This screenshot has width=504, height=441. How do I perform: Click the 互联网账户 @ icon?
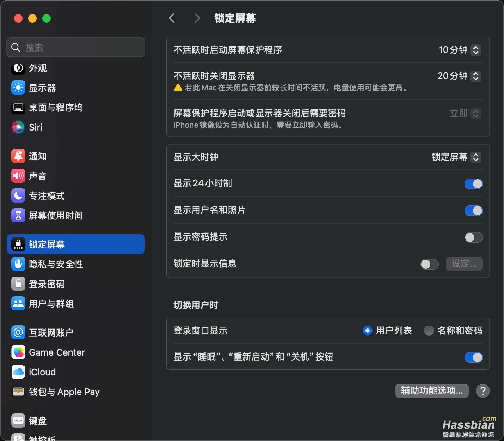pyautogui.click(x=18, y=332)
